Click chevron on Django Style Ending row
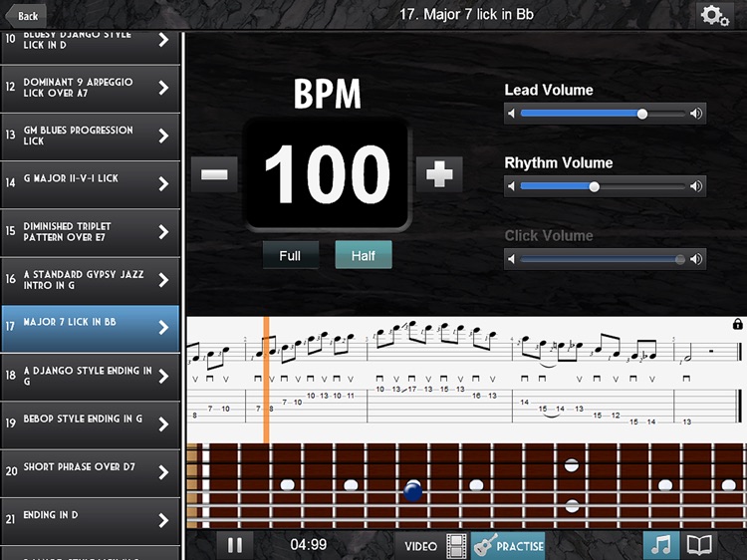Screen dimensions: 747x560 (x=163, y=377)
